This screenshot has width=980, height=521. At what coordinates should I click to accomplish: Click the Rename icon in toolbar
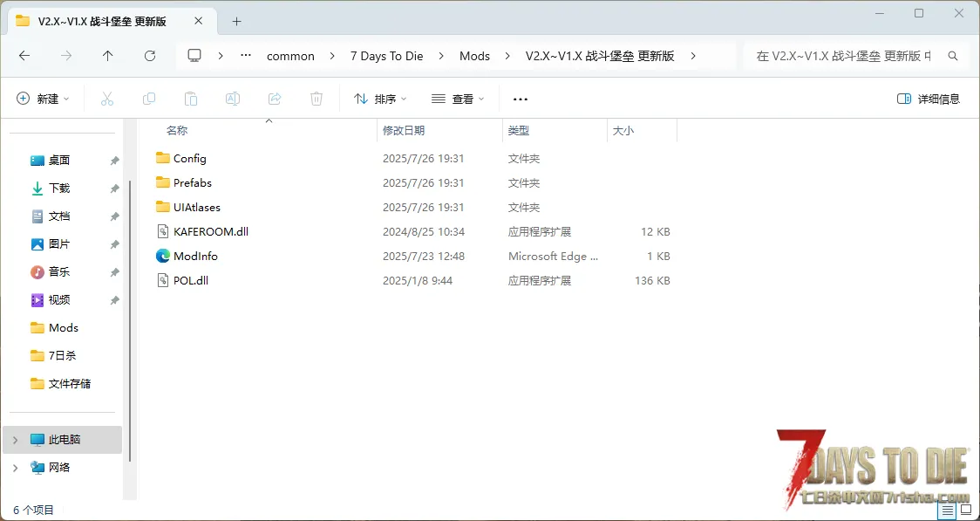point(233,99)
